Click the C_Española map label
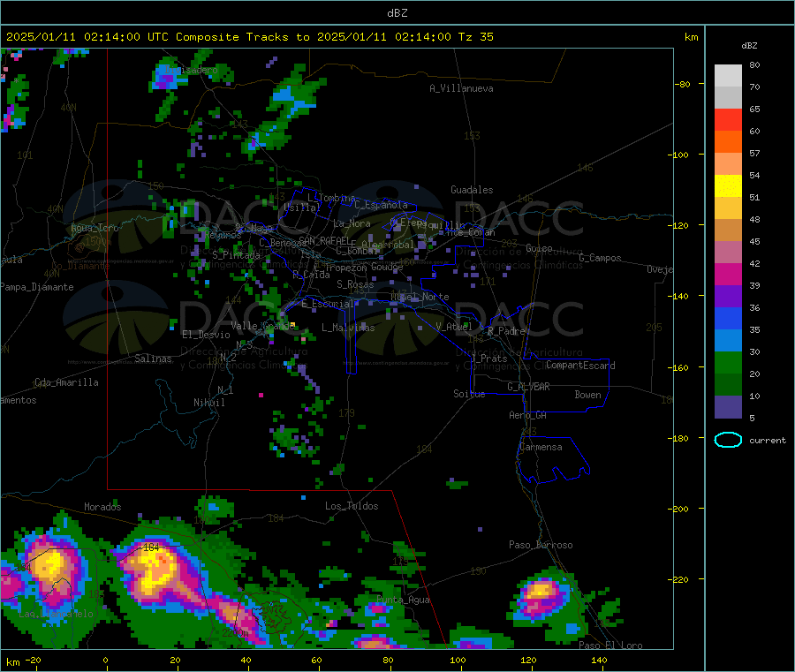The image size is (795, 672). pos(381,205)
